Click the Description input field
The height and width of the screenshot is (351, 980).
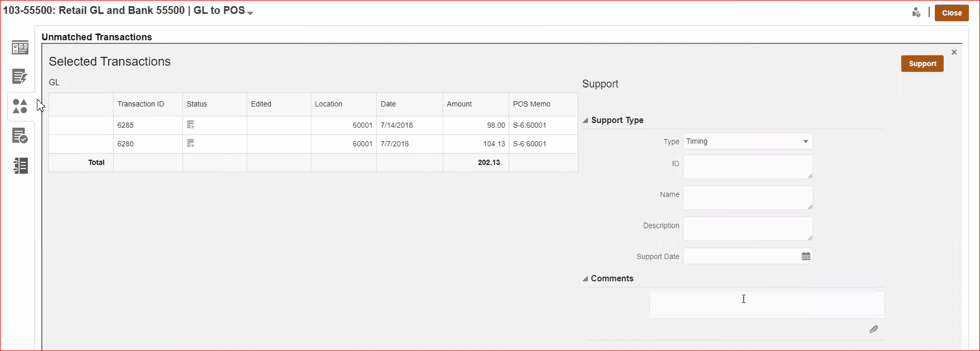pyautogui.click(x=748, y=229)
